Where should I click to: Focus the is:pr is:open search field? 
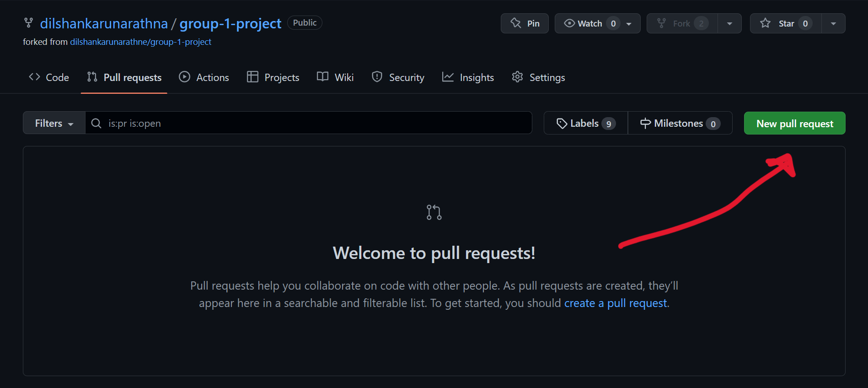[309, 123]
